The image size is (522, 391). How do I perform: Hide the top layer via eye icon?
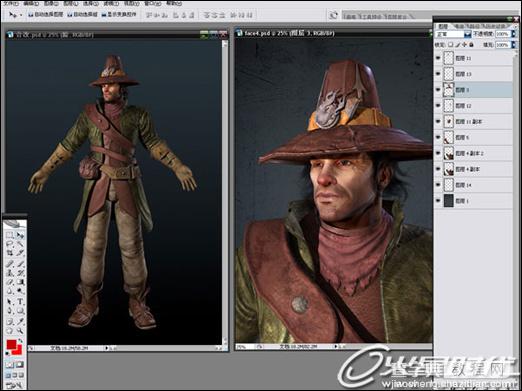(438, 58)
